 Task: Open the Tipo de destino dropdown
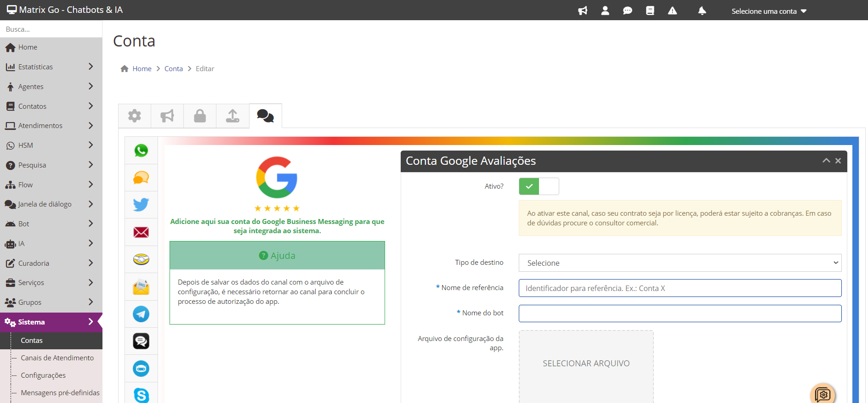[680, 263]
